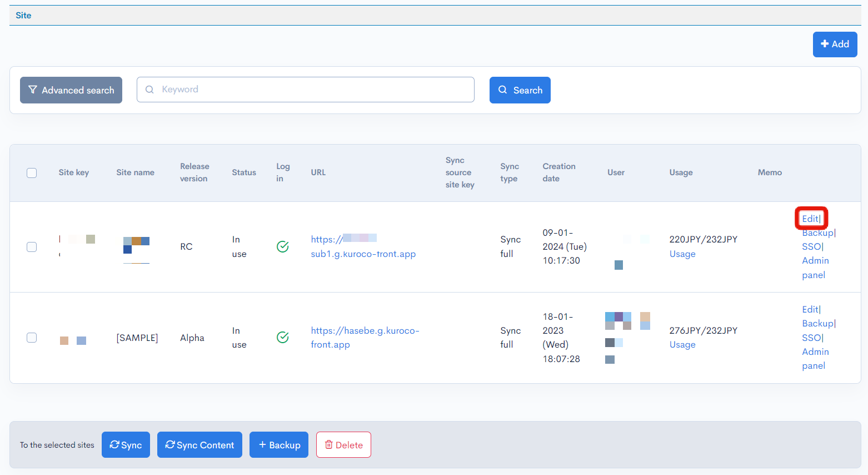The height and width of the screenshot is (475, 868).
Task: Open Admin panel for the RC site
Action: point(815,268)
